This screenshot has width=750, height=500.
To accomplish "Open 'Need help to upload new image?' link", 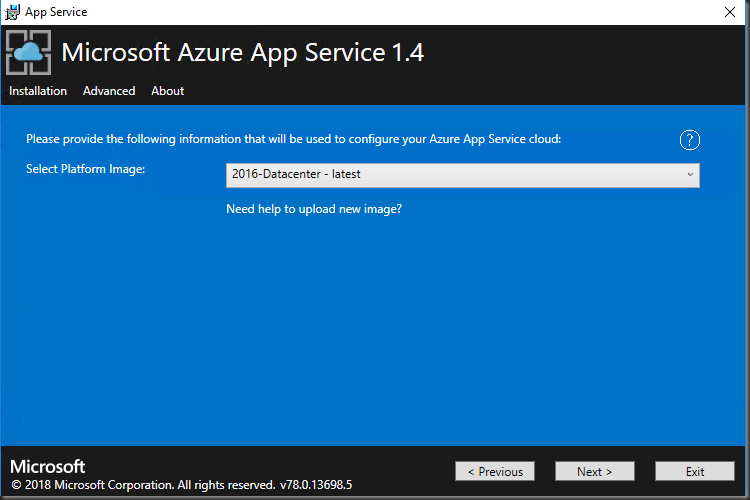I will [314, 209].
